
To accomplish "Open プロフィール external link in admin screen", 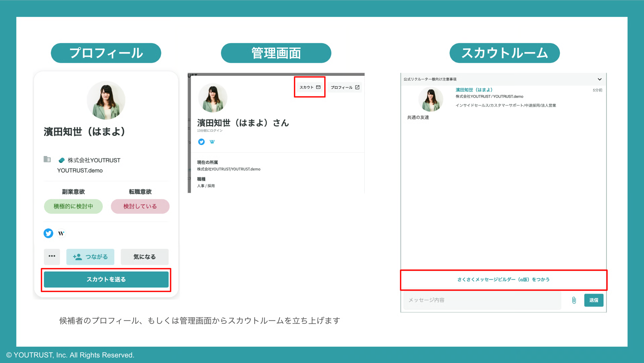I will tap(345, 87).
